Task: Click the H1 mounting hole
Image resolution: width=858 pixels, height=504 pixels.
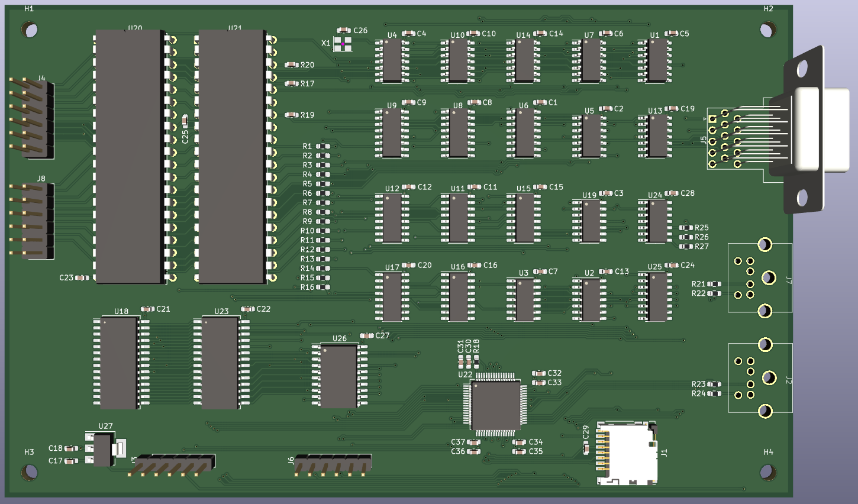Action: click(30, 29)
